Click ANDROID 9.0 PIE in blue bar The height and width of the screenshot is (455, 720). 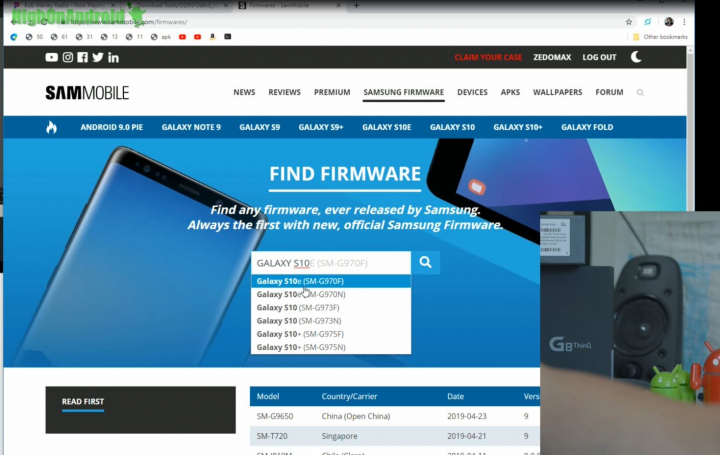pyautogui.click(x=112, y=127)
